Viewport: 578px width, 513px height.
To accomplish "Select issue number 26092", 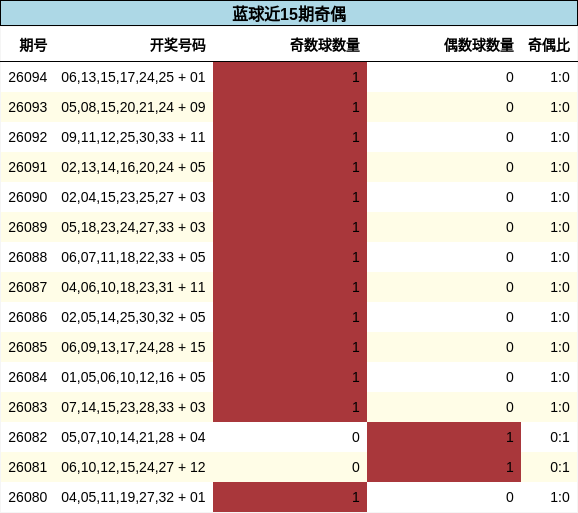I will 28,137.
